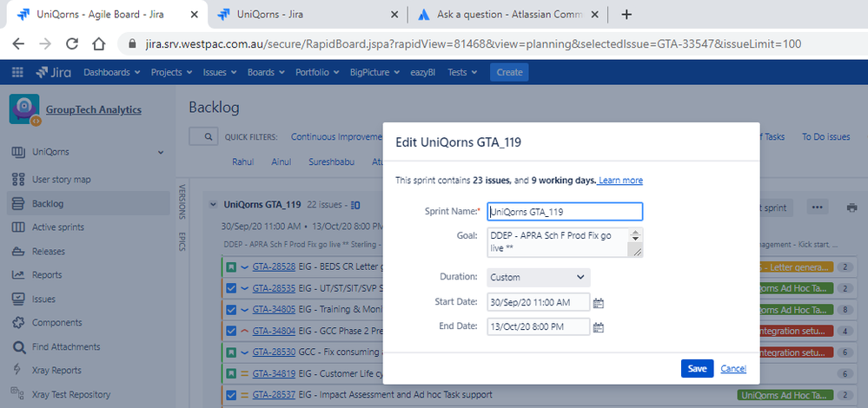Open sprint more actions ellipsis button
Image resolution: width=868 pixels, height=408 pixels.
(x=817, y=207)
